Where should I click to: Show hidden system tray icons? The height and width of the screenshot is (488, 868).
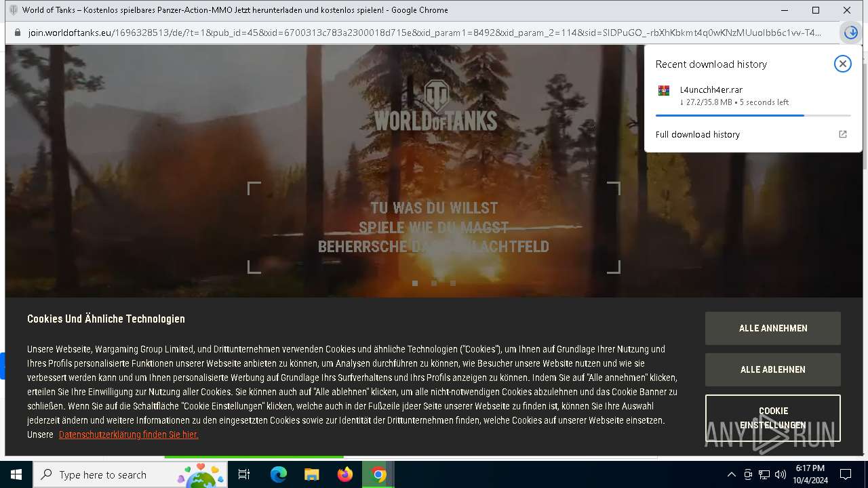(731, 474)
